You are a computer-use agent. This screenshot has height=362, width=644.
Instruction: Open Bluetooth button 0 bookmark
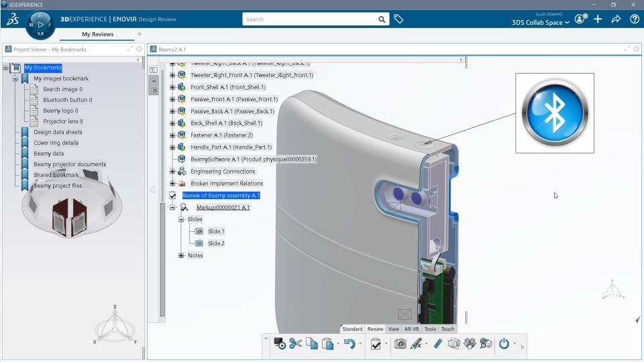point(67,100)
